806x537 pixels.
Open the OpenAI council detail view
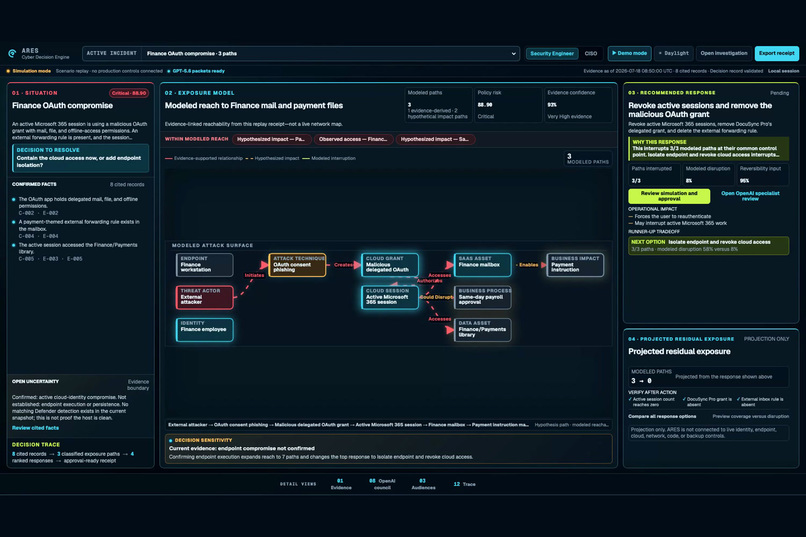coord(382,484)
